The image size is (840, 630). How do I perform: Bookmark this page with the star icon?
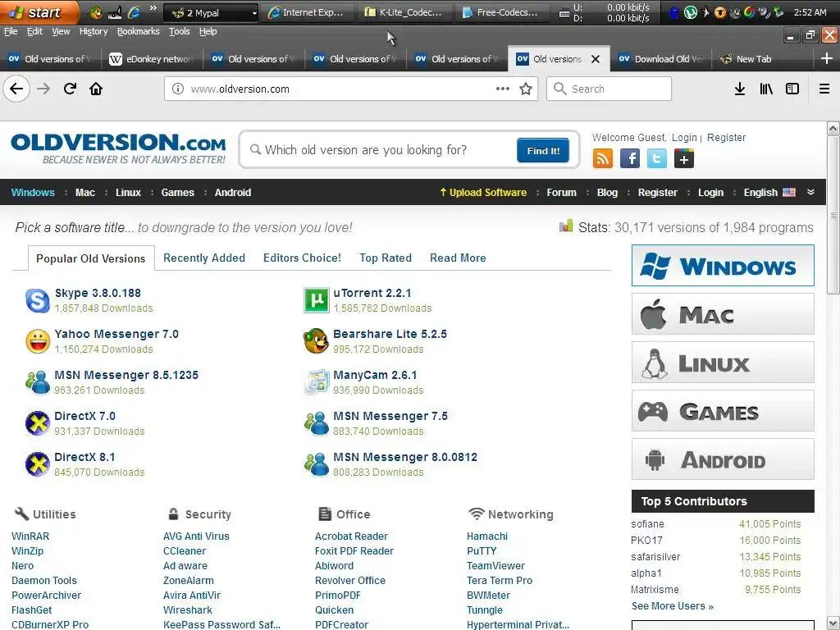click(x=526, y=89)
